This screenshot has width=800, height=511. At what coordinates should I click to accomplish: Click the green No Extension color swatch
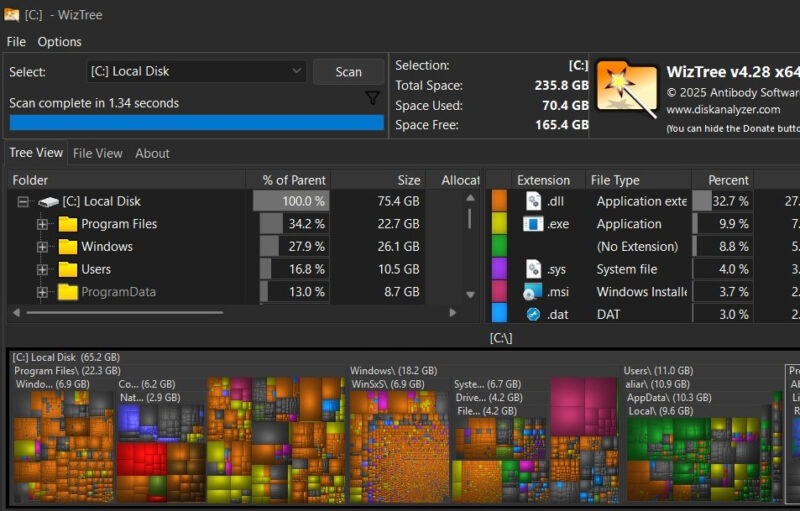(499, 246)
